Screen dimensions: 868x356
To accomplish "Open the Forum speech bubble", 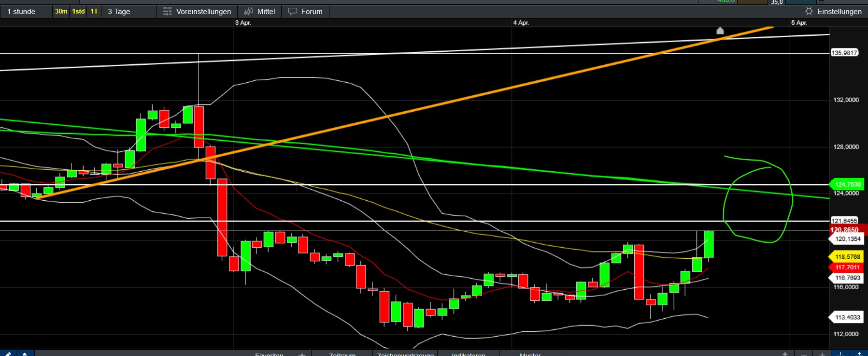I will (x=293, y=12).
